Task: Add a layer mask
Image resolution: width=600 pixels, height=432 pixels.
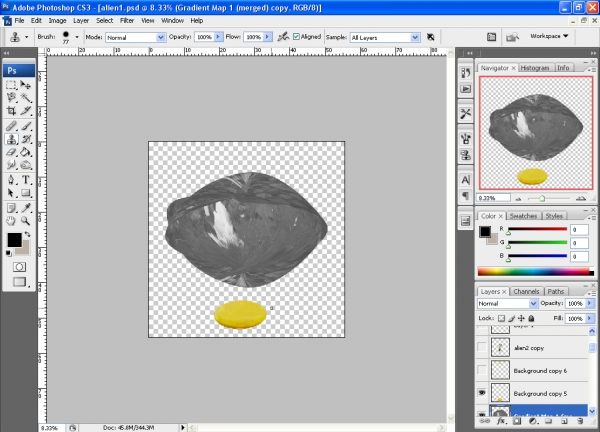Action: pyautogui.click(x=517, y=421)
